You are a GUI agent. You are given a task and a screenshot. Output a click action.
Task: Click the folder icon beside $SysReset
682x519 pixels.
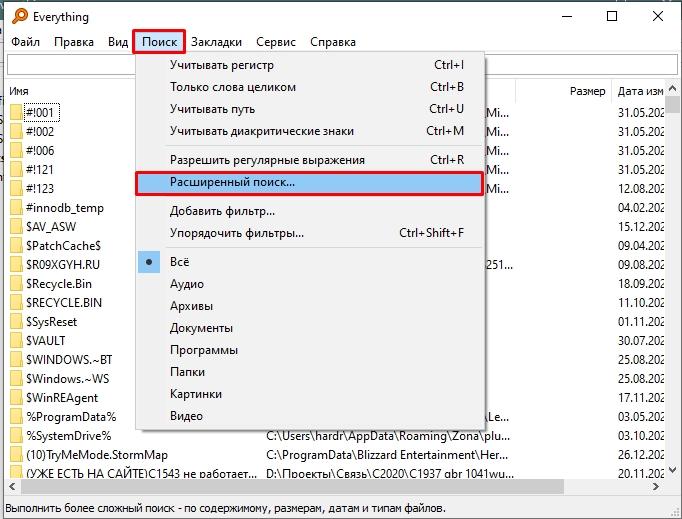(16, 321)
